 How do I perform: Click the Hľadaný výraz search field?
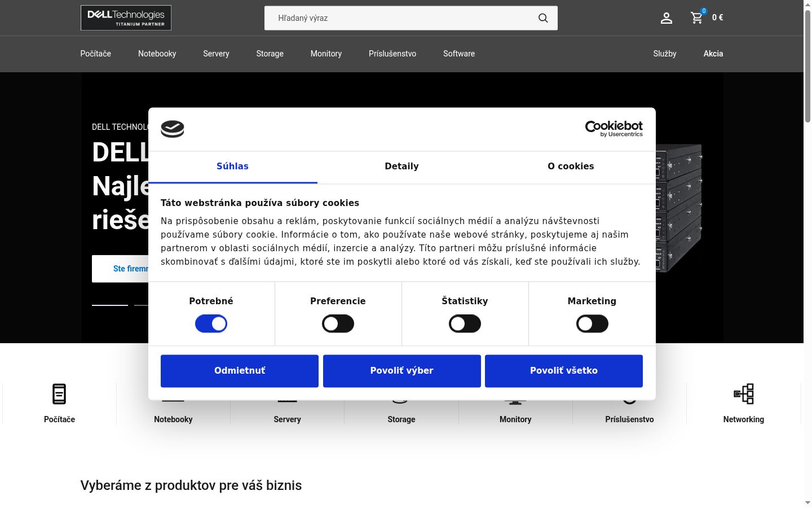(411, 18)
